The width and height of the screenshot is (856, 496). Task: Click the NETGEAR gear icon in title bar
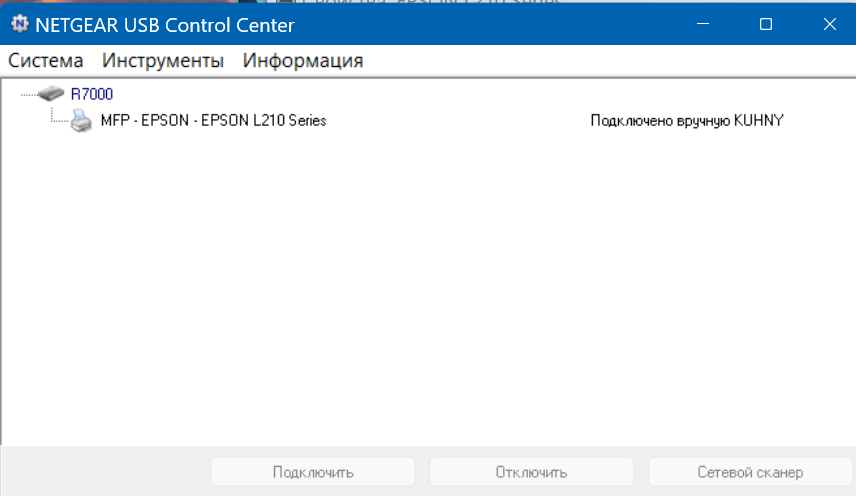coord(18,24)
